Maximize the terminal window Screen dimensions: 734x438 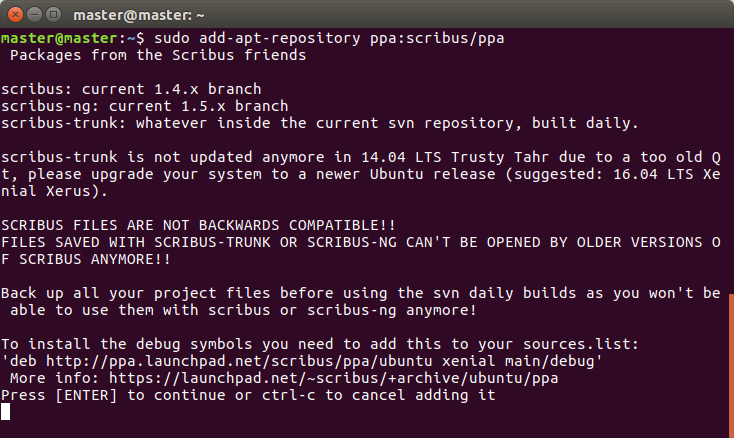click(x=54, y=15)
